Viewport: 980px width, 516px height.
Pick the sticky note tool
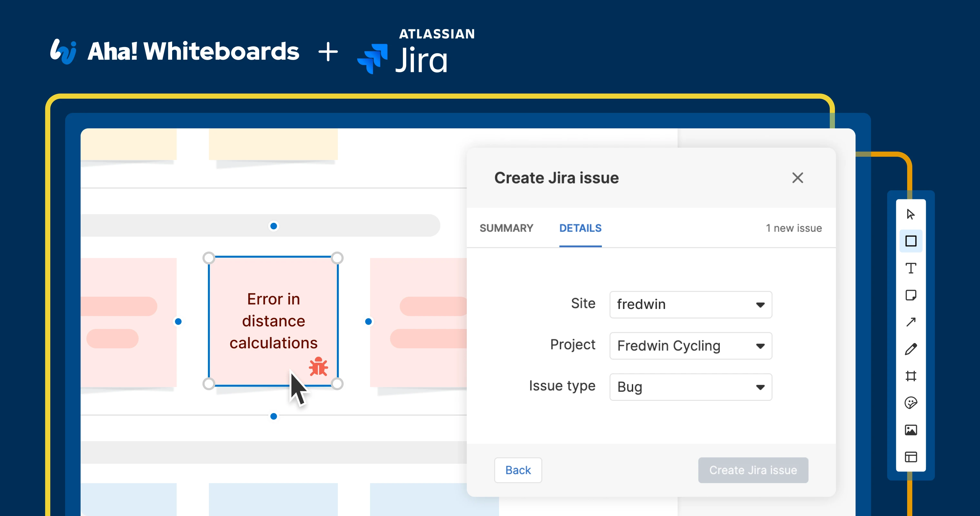coord(910,295)
